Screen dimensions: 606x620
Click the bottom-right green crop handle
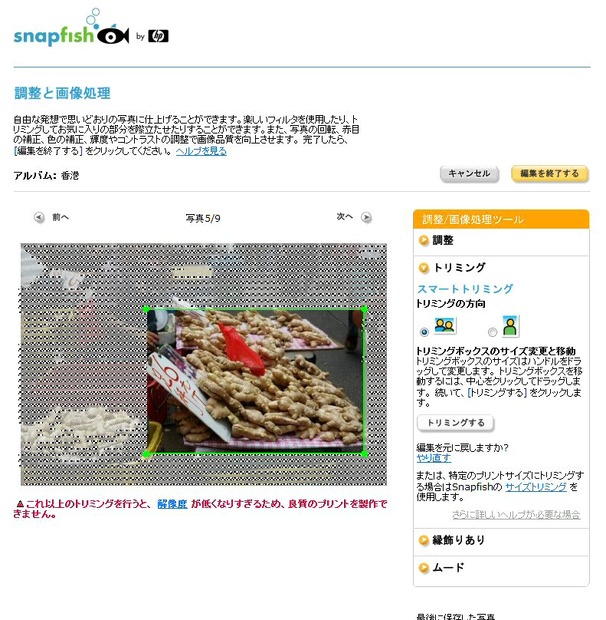tap(364, 454)
